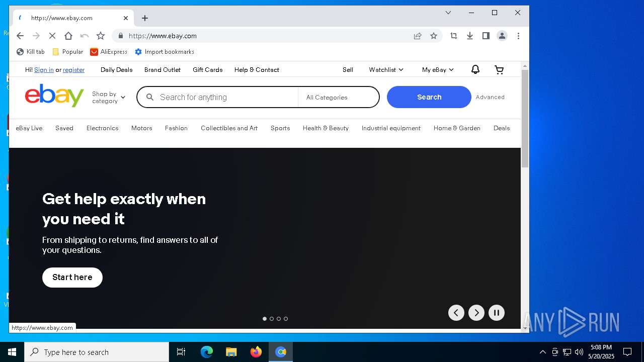Select the third carousel dot

(x=279, y=319)
